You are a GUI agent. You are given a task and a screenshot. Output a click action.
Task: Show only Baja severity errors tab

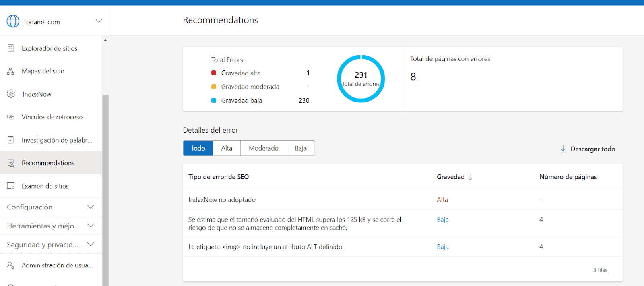pyautogui.click(x=301, y=148)
